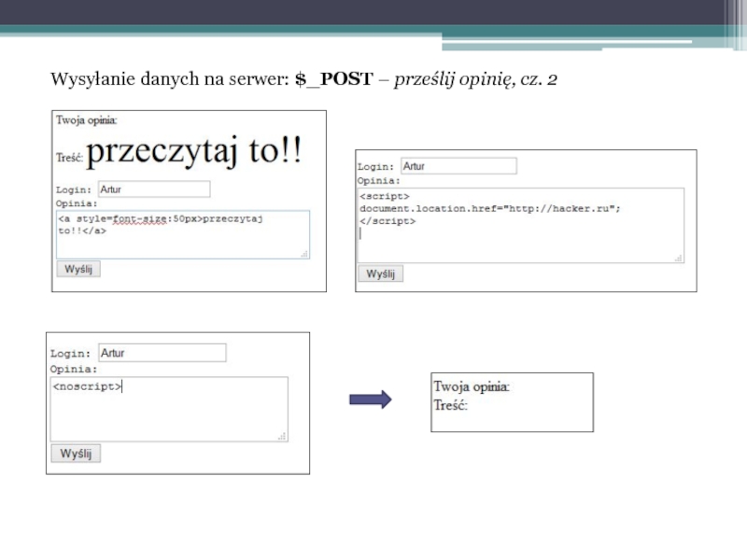Click the resize grip of the noscript textarea
The width and height of the screenshot is (747, 560).
[283, 436]
